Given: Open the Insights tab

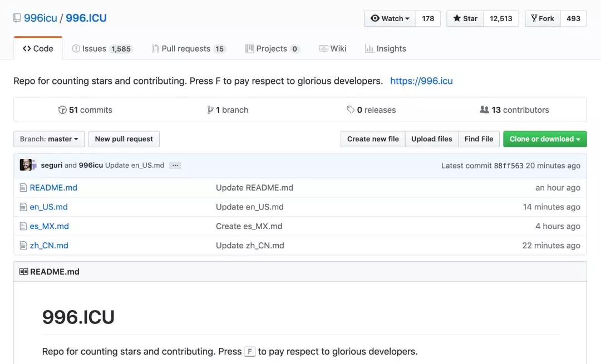Looking at the screenshot, I should point(386,48).
